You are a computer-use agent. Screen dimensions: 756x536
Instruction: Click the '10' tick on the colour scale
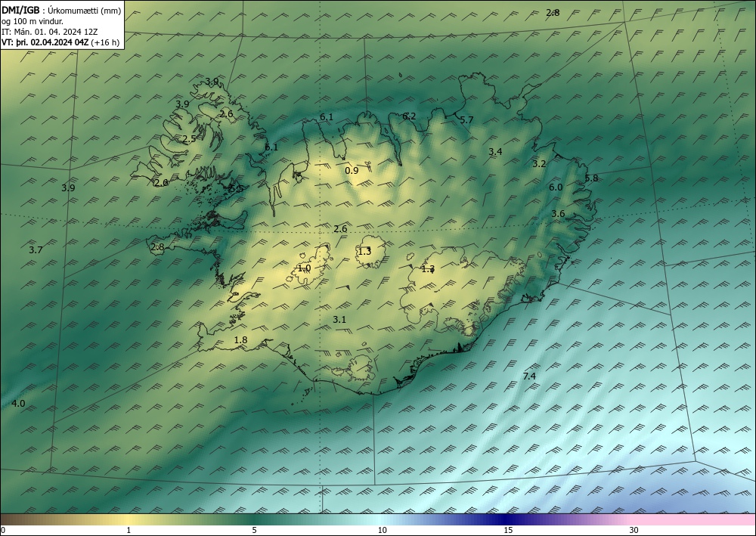point(383,531)
